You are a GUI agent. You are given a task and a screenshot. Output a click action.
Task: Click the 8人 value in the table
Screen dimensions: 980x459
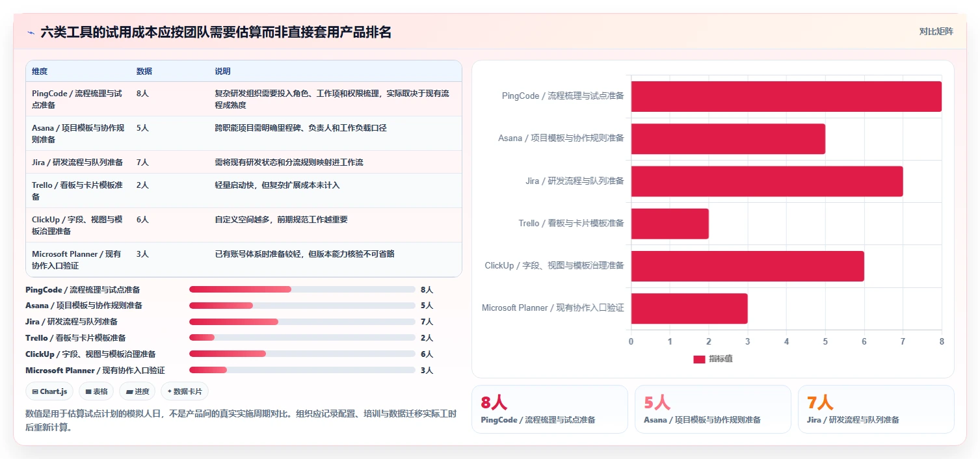pyautogui.click(x=142, y=94)
